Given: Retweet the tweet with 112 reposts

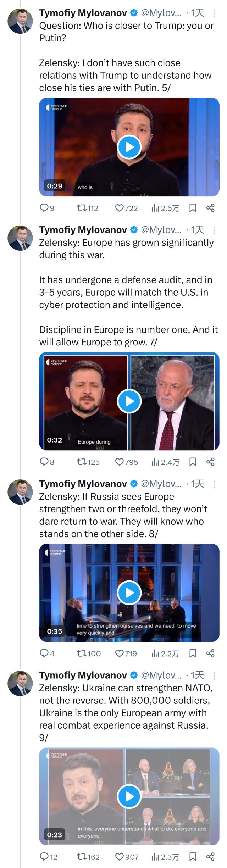Looking at the screenshot, I should pos(82,208).
